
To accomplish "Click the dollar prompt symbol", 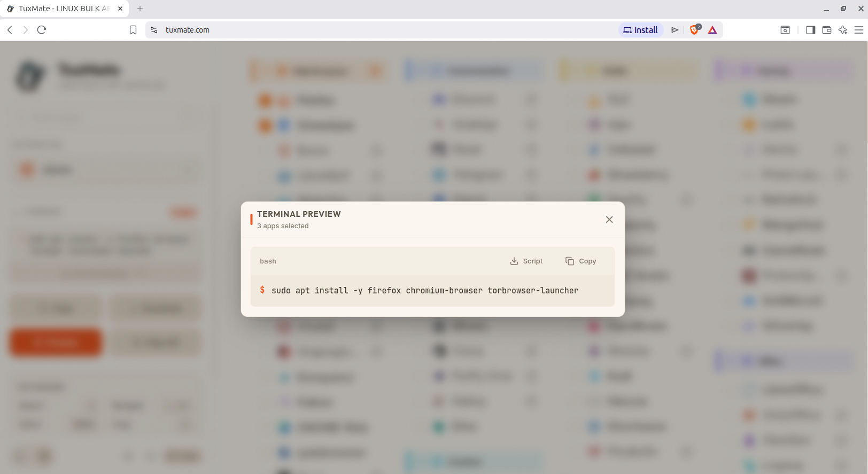I will pos(262,290).
